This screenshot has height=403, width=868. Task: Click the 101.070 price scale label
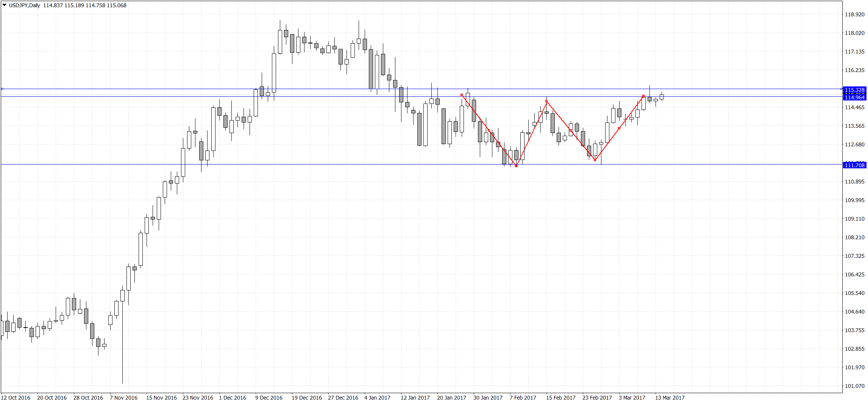click(x=855, y=386)
